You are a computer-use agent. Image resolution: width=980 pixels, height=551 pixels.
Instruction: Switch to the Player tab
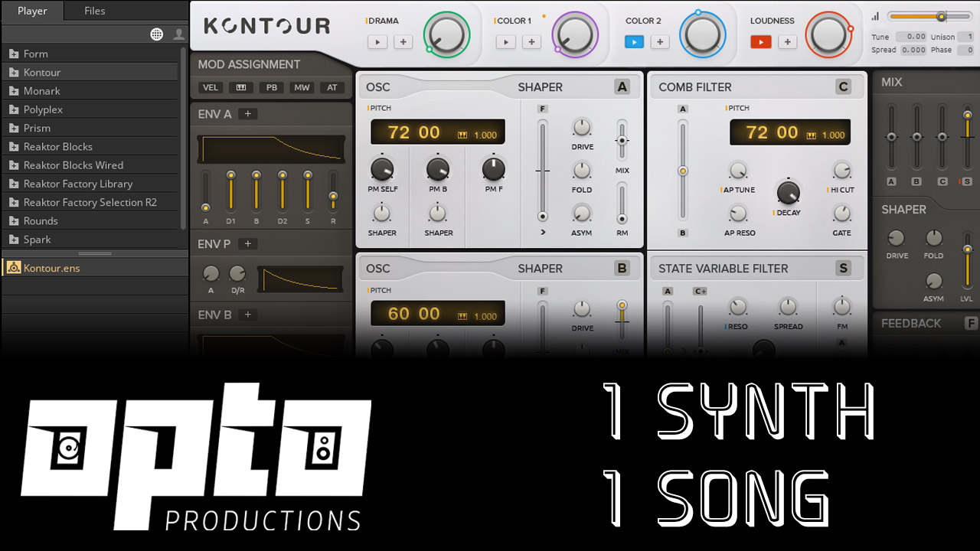(x=32, y=11)
